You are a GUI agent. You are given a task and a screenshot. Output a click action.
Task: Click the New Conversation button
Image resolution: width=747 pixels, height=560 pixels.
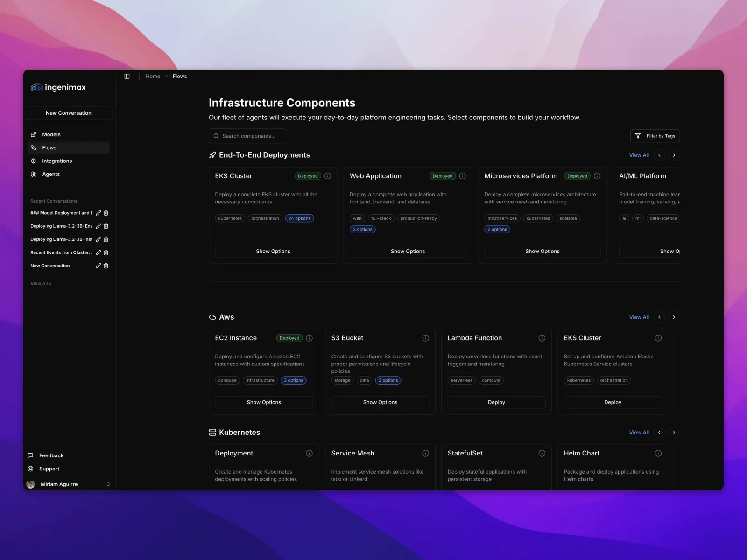tap(69, 113)
